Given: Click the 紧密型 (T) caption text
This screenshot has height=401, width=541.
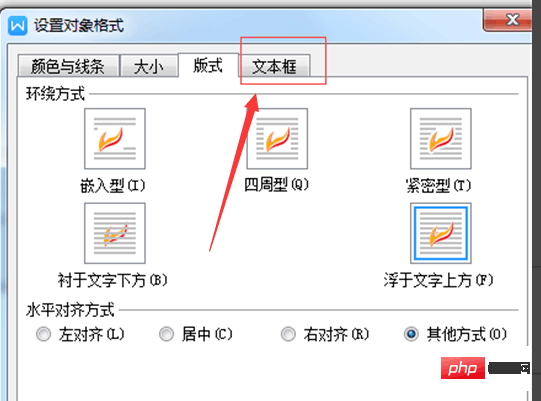Looking at the screenshot, I should tap(439, 186).
